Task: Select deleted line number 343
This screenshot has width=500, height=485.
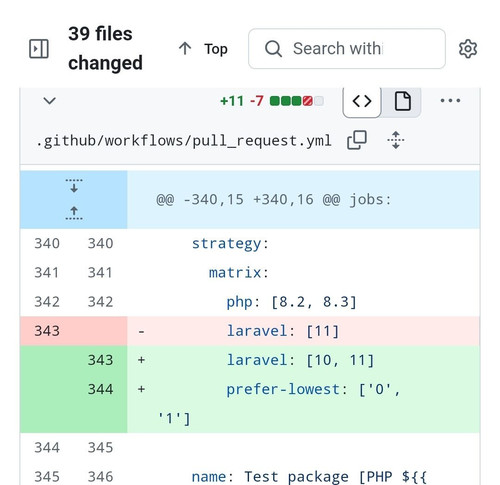Action: (47, 331)
